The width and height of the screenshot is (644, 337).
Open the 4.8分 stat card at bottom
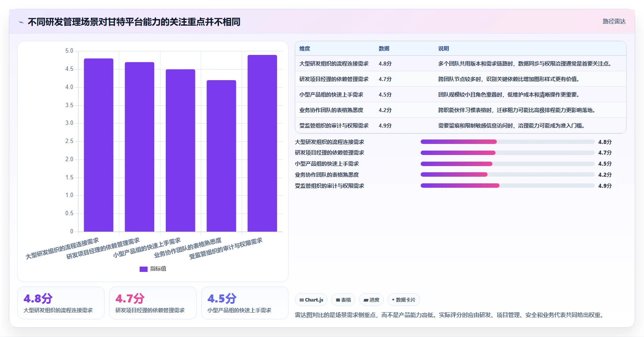[x=61, y=303]
